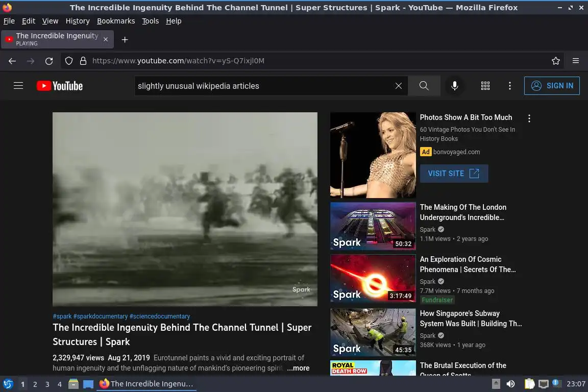Open the Shakira ad thumbnail

tap(373, 155)
